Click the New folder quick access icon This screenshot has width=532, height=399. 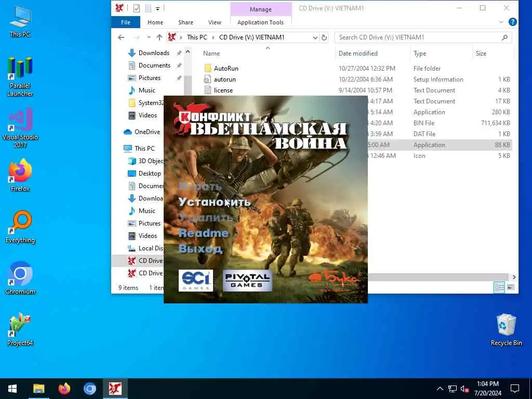pyautogui.click(x=148, y=8)
